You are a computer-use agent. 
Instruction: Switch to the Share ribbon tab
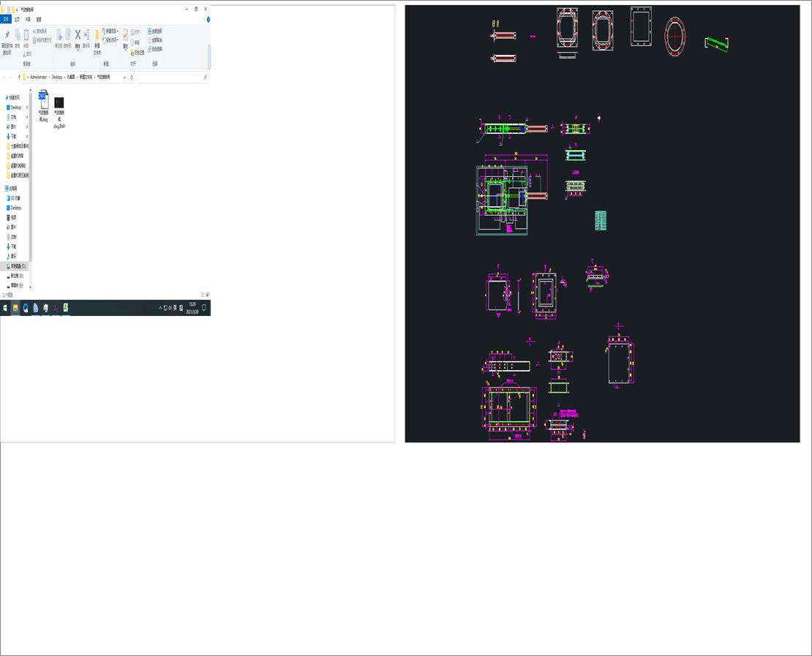point(26,19)
